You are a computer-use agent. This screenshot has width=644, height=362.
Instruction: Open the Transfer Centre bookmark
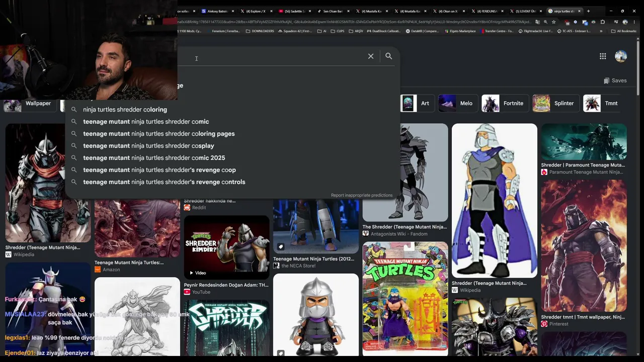tap(498, 31)
